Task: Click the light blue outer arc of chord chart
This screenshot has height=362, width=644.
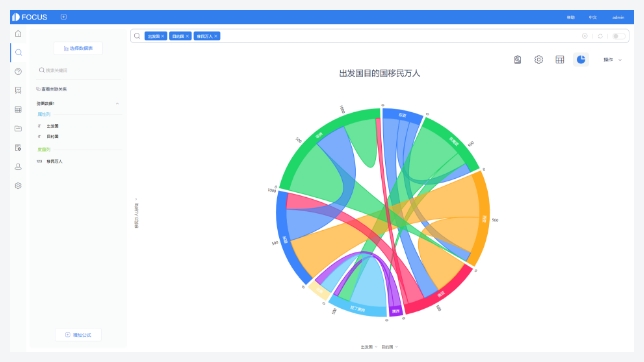Action: click(356, 308)
